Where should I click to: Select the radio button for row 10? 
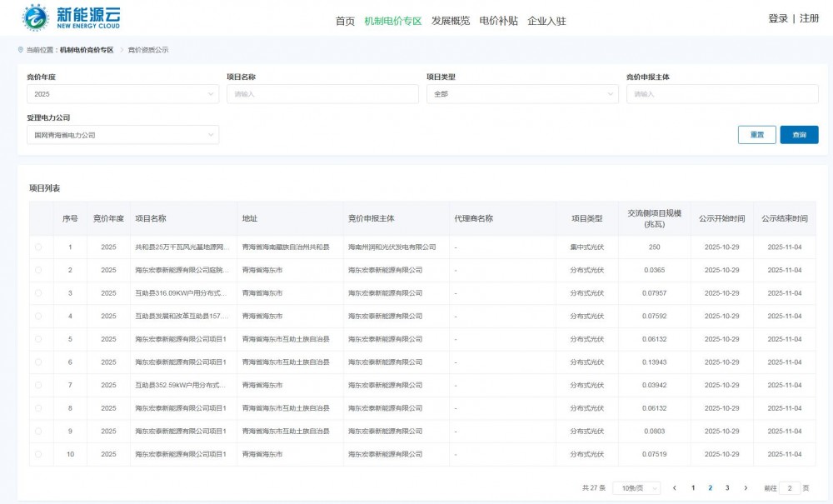[x=38, y=454]
